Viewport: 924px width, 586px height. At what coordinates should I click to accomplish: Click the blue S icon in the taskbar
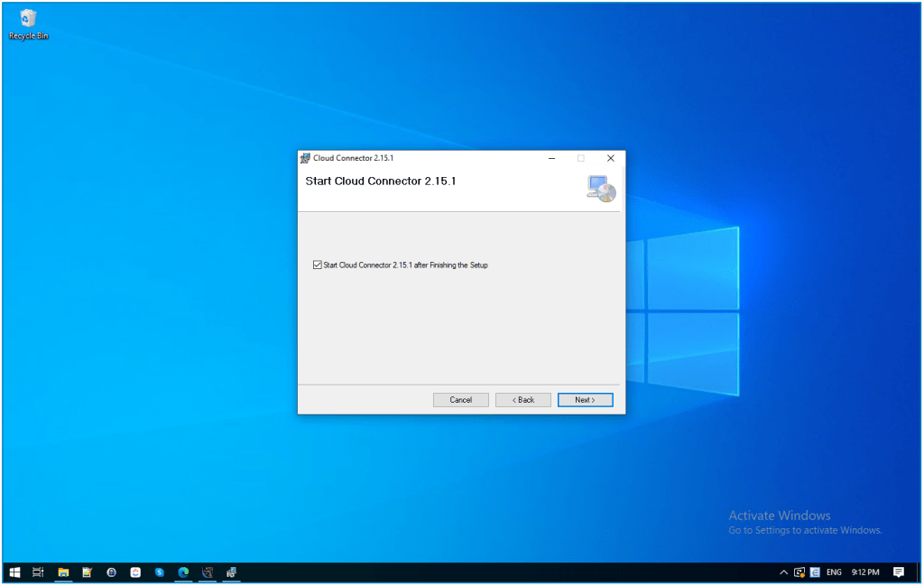(160, 572)
